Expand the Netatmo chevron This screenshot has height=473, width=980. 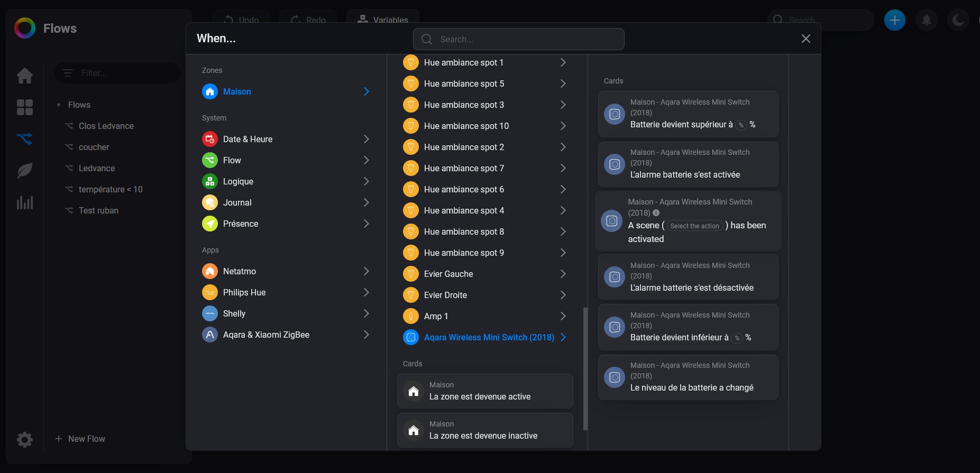[x=367, y=271]
